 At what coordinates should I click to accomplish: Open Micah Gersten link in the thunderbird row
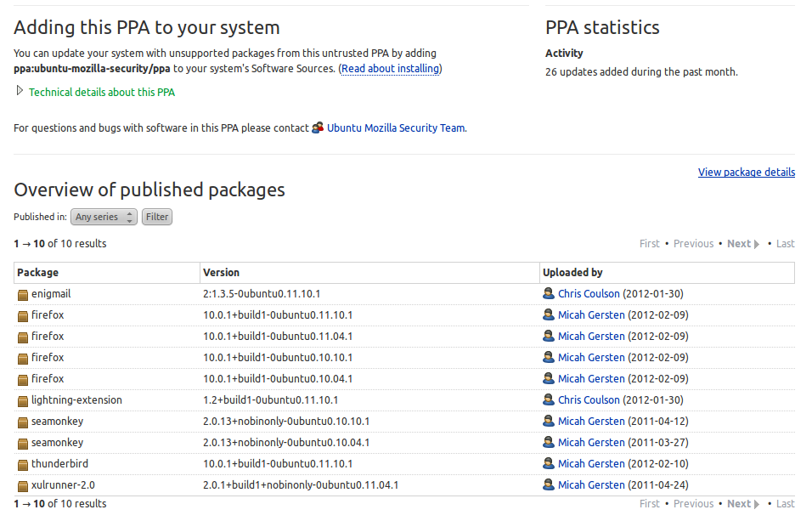591,464
